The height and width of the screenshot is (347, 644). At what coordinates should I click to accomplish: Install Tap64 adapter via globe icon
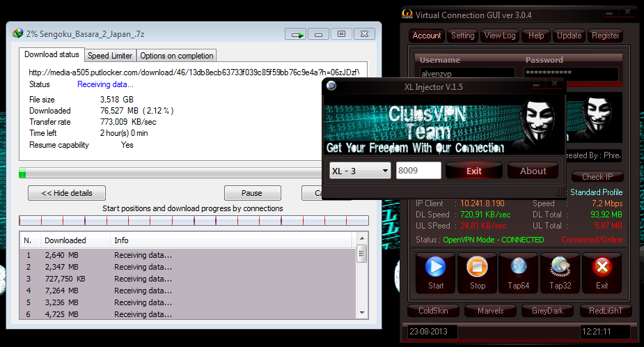pos(518,272)
